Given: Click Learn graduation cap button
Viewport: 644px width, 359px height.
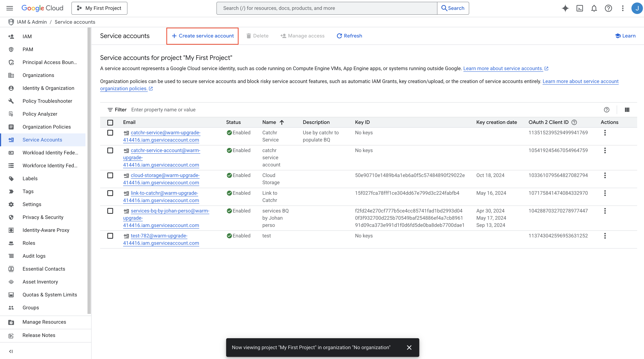Looking at the screenshot, I should pos(625,36).
